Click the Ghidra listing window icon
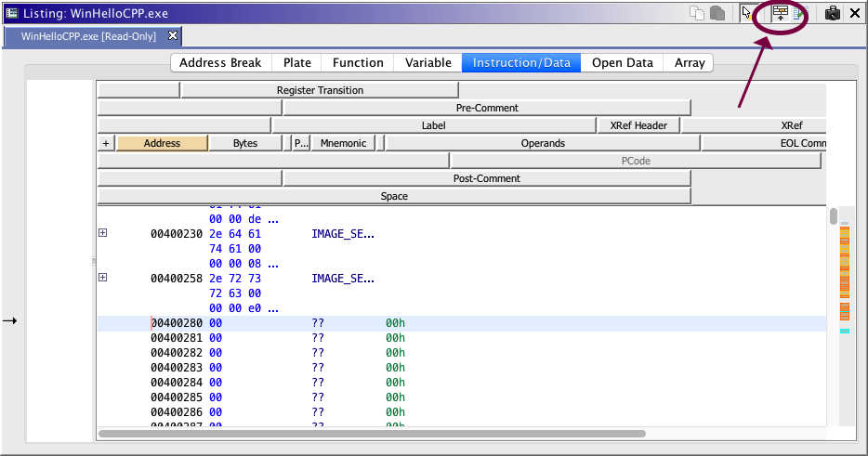 pos(12,13)
